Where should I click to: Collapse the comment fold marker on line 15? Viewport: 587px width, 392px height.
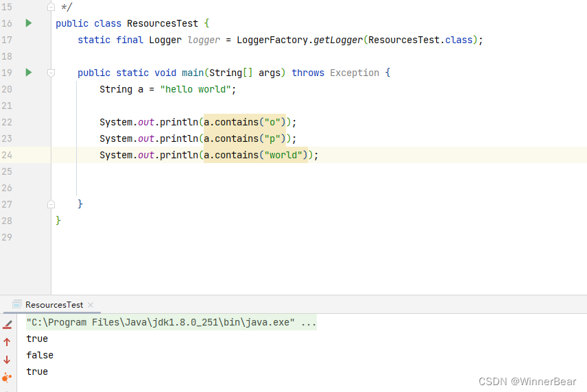click(51, 7)
